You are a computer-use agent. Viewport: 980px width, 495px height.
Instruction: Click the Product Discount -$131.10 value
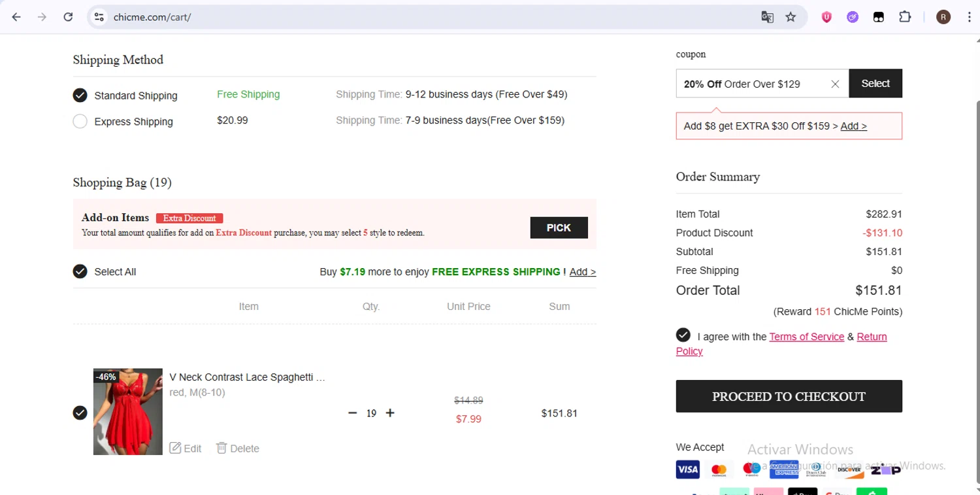[883, 233]
